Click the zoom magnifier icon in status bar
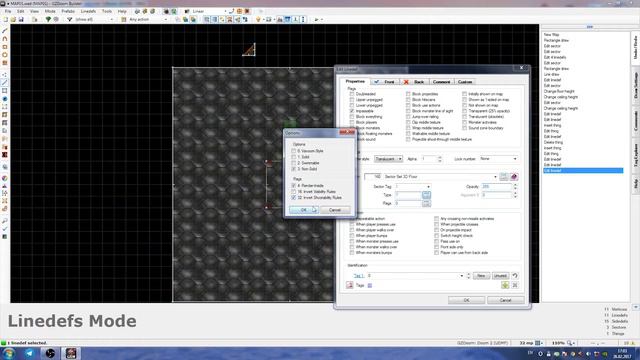 point(569,343)
